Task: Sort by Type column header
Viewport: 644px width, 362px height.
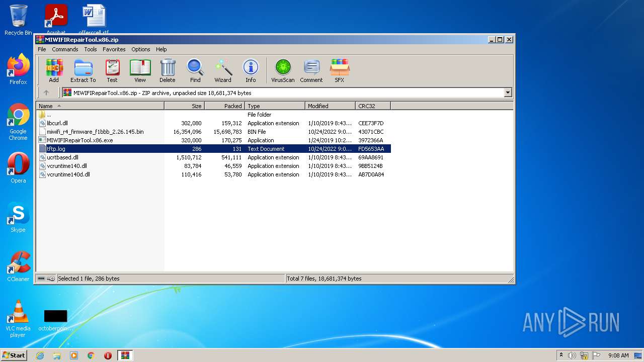Action: point(275,106)
